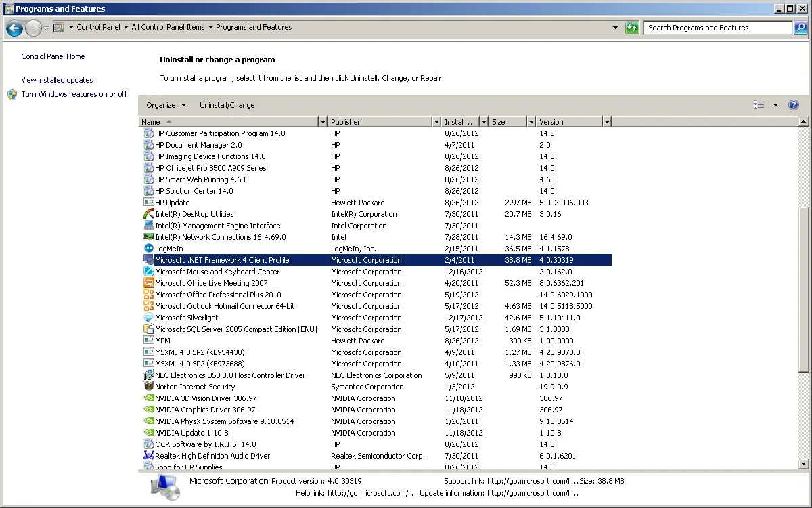Click the Realtek High Definition Audio Driver icon
This screenshot has width=812, height=508.
pyautogui.click(x=149, y=456)
